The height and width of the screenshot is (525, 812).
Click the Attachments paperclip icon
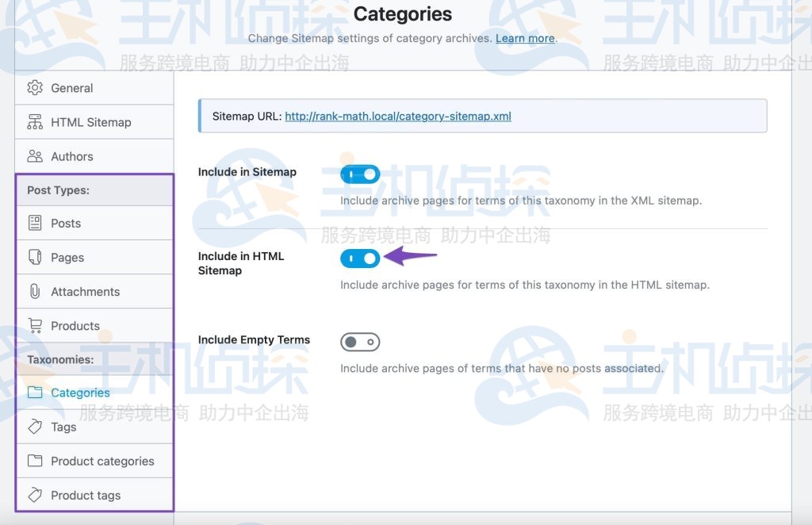(33, 291)
